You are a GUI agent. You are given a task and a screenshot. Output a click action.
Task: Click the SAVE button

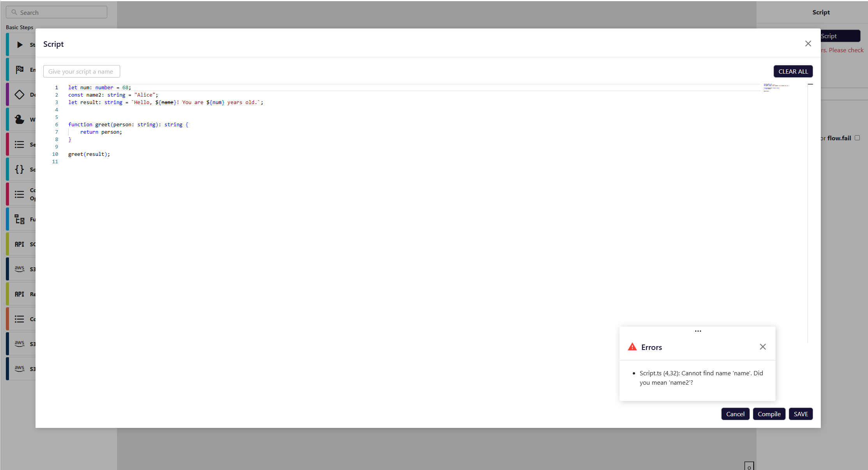pyautogui.click(x=801, y=414)
